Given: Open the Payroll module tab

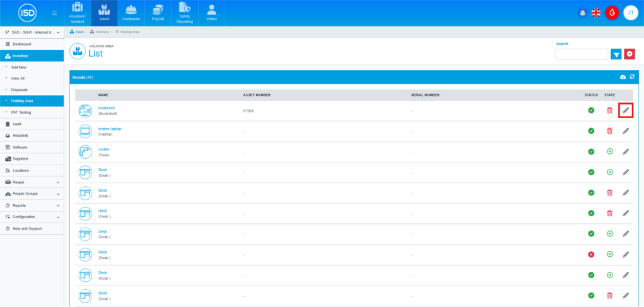Looking at the screenshot, I should pyautogui.click(x=157, y=13).
